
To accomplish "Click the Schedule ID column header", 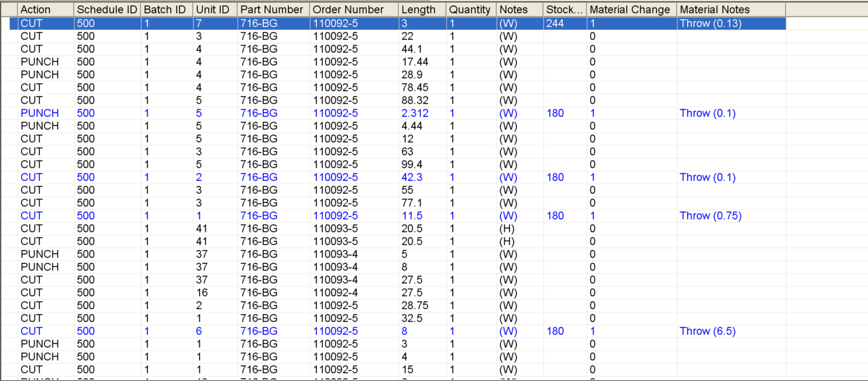I will [107, 9].
